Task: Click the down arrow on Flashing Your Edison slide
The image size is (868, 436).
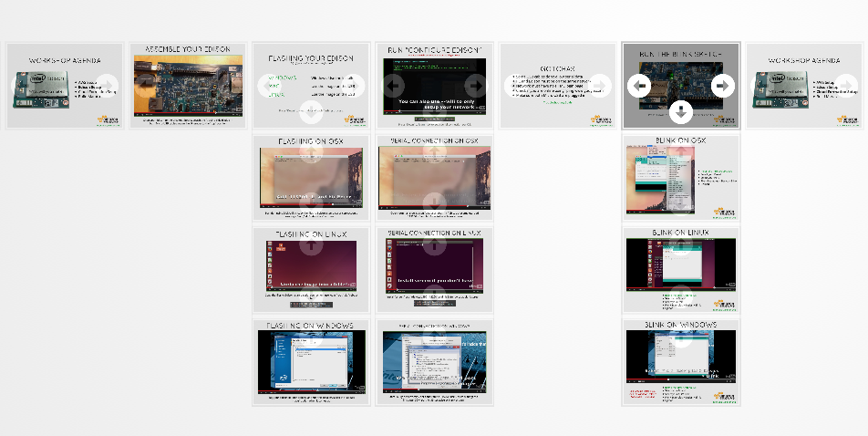Action: point(311,112)
